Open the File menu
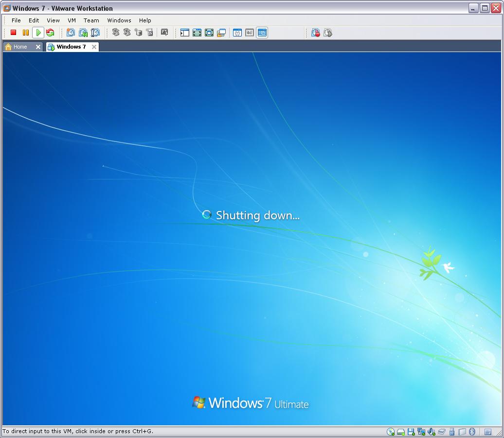The image size is (504, 438). click(16, 20)
